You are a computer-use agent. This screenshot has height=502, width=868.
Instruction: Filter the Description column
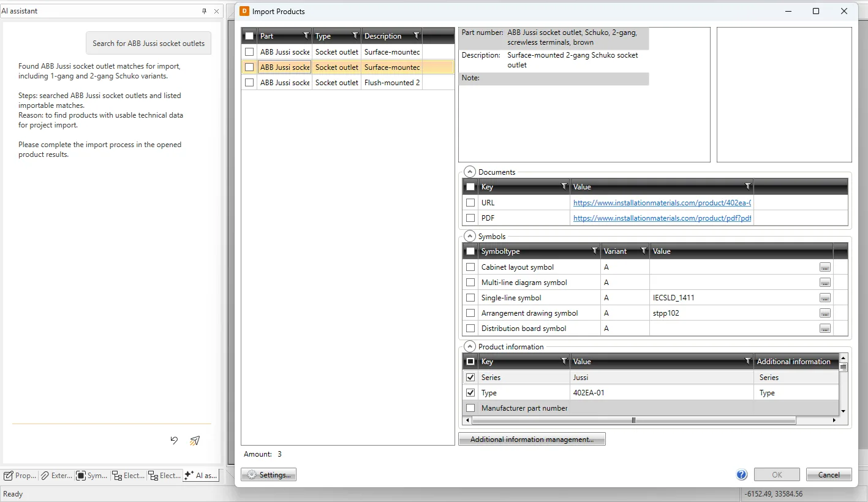tap(417, 36)
